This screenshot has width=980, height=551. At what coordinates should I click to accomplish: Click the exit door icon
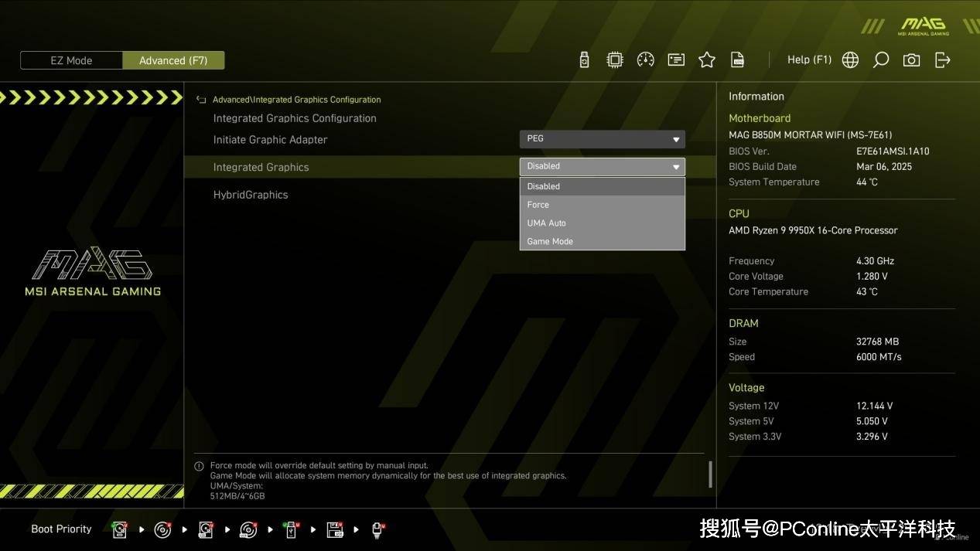point(943,60)
